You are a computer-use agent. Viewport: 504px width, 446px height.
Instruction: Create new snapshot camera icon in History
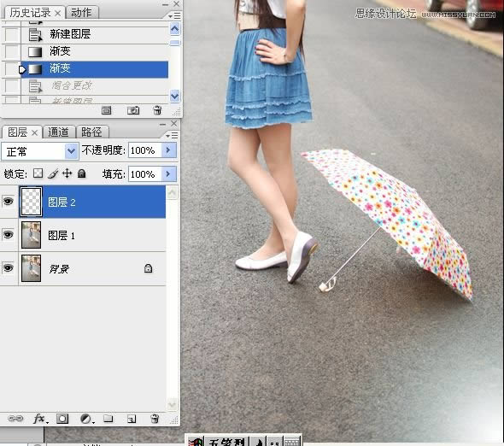(x=133, y=110)
